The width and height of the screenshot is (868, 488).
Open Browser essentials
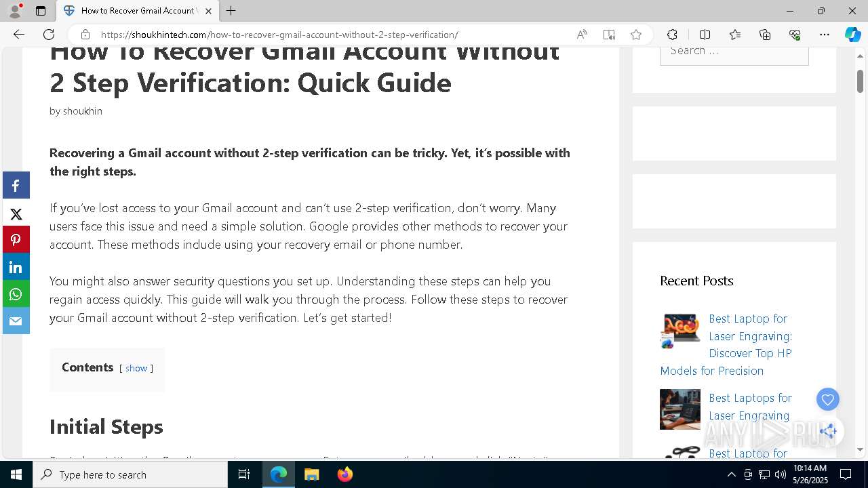pos(795,35)
